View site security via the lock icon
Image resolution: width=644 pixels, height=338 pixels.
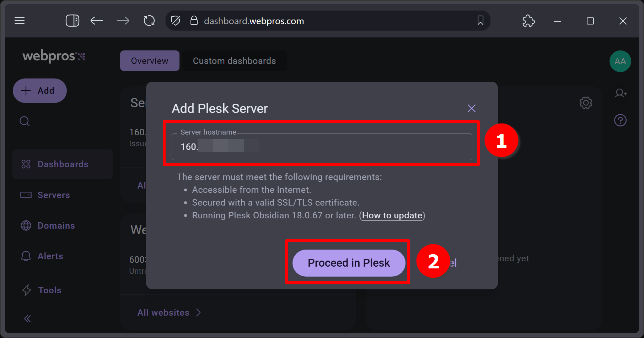[x=194, y=21]
